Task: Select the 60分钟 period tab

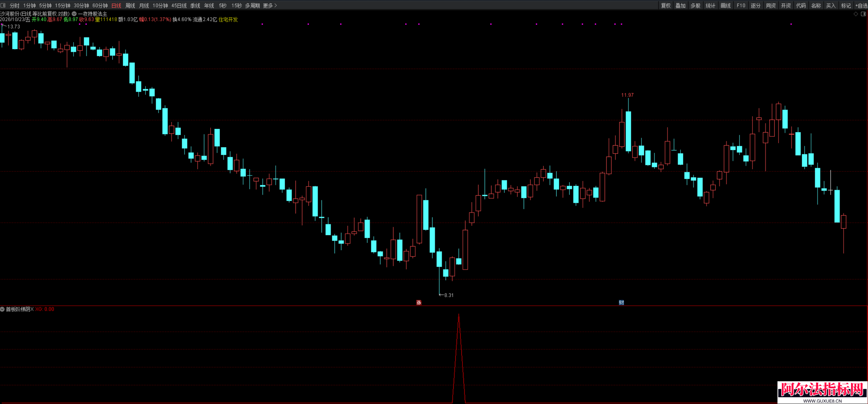Action: coord(100,5)
